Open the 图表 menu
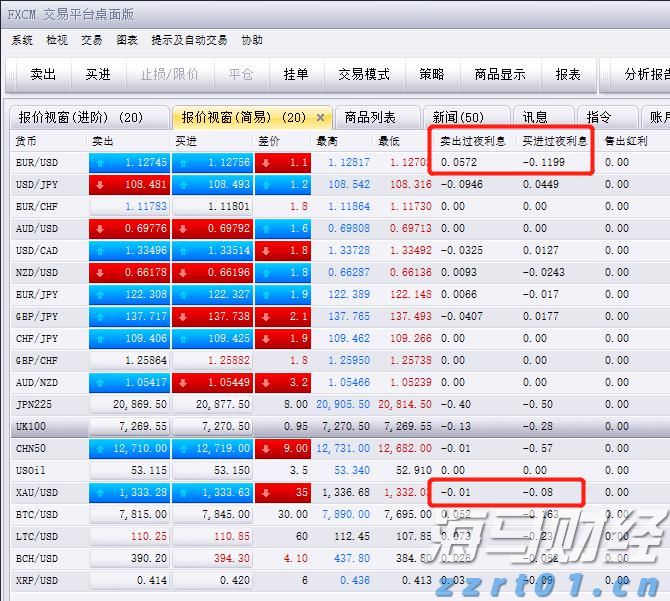 click(127, 40)
